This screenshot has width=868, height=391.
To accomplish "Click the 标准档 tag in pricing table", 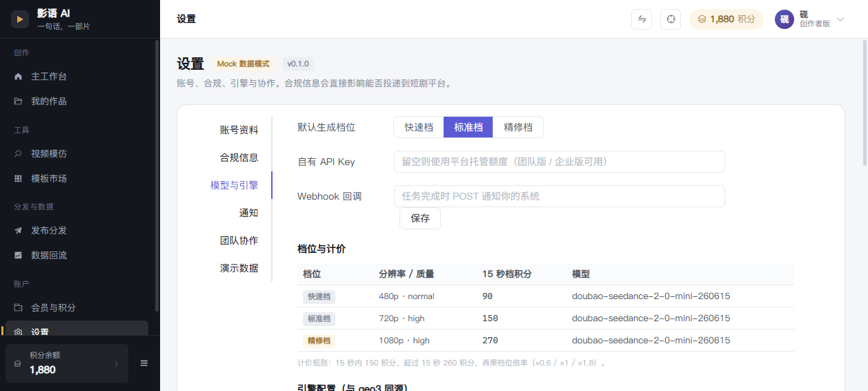I will tap(319, 318).
